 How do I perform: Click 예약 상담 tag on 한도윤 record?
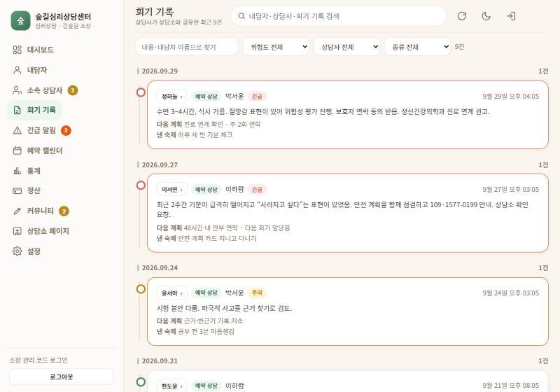[x=206, y=386]
